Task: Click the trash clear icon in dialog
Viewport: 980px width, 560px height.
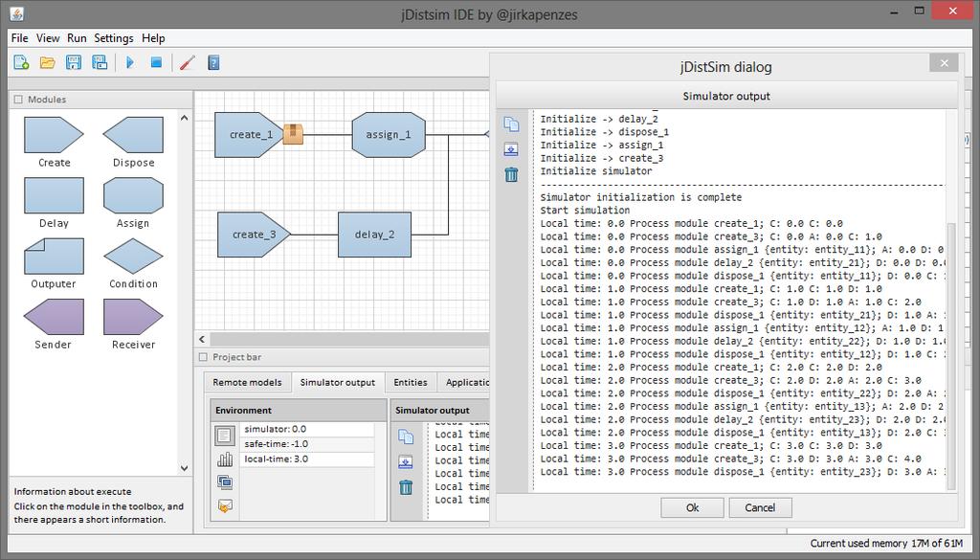Action: [x=511, y=174]
